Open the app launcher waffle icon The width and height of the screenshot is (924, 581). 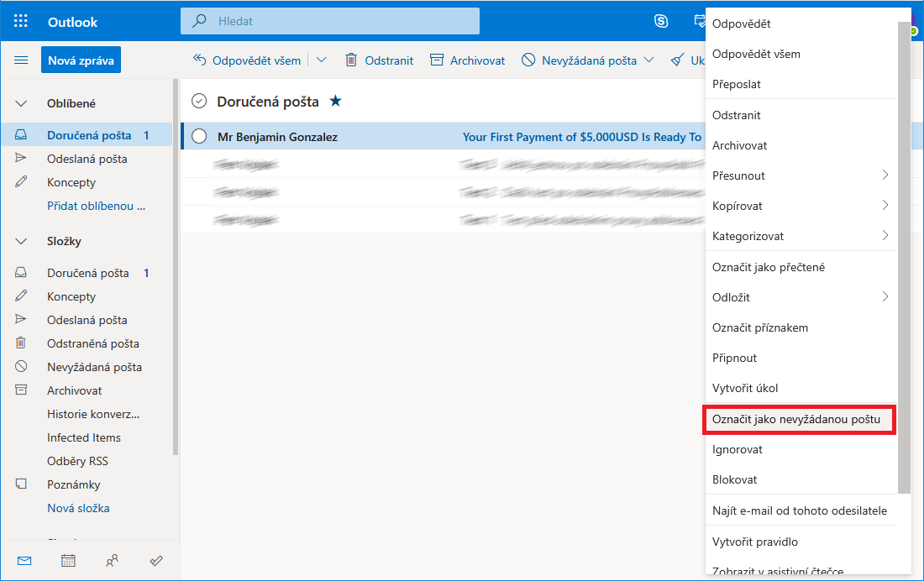(x=21, y=21)
